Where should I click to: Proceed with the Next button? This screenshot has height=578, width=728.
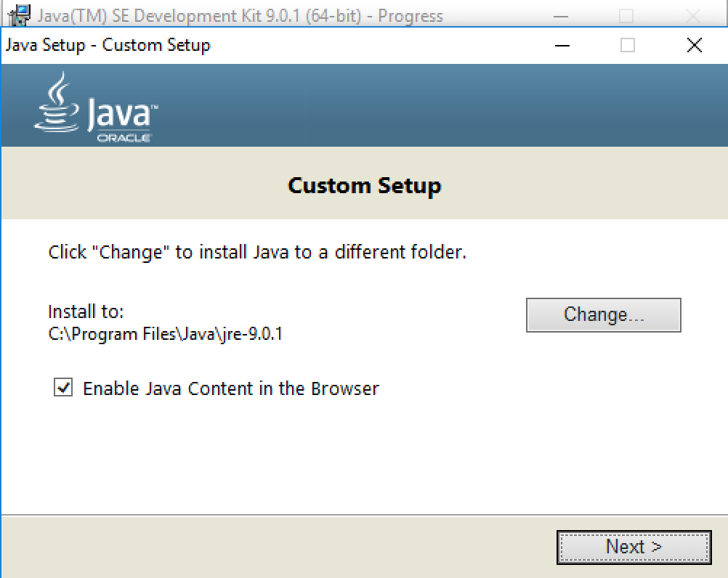pyautogui.click(x=634, y=547)
